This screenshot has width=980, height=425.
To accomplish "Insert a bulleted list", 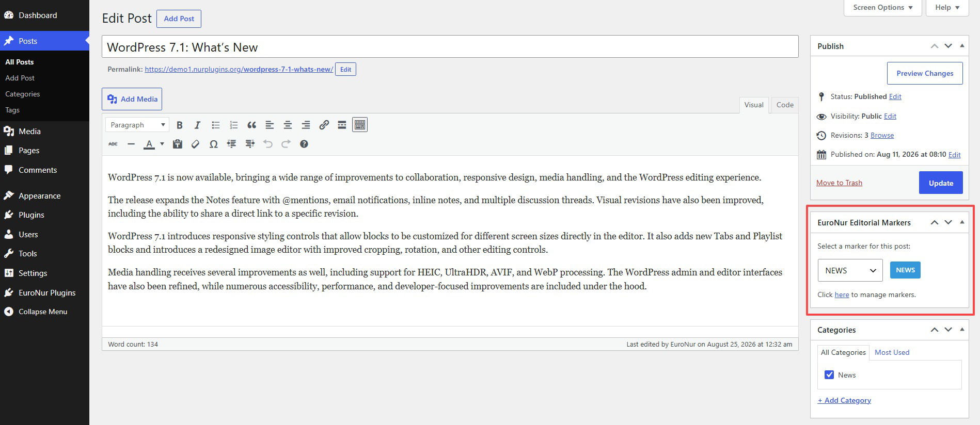I will point(215,125).
